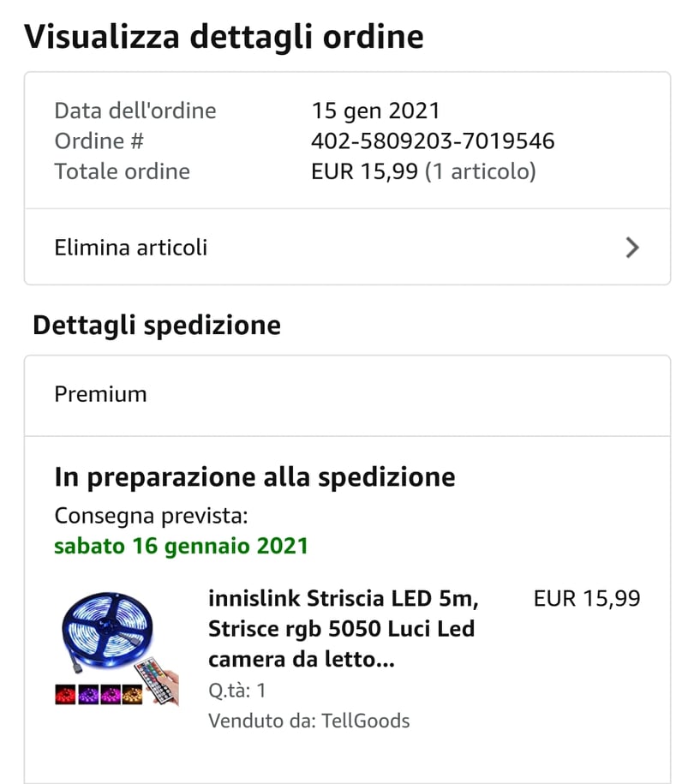This screenshot has height=784, width=694.
Task: Click the yellow light sample in product image
Action: coord(133,695)
